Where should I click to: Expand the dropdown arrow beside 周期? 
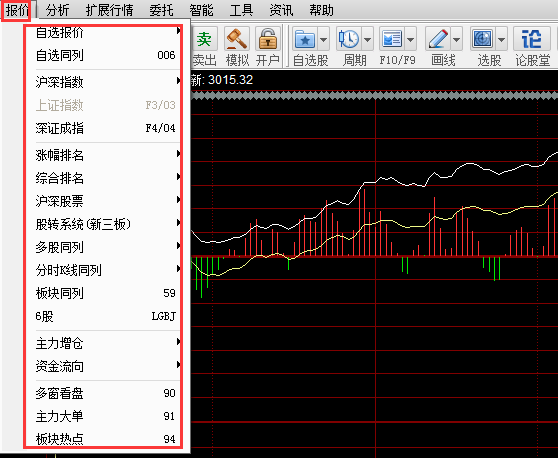[367, 39]
